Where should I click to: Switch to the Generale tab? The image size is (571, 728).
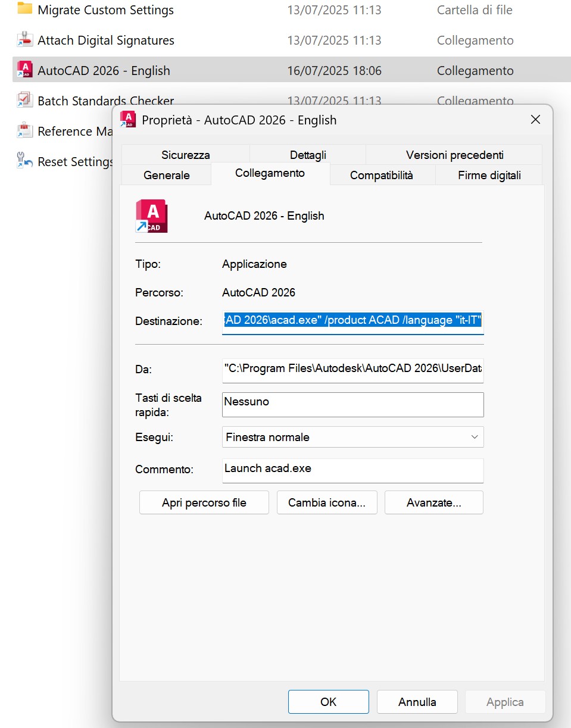[x=167, y=175]
